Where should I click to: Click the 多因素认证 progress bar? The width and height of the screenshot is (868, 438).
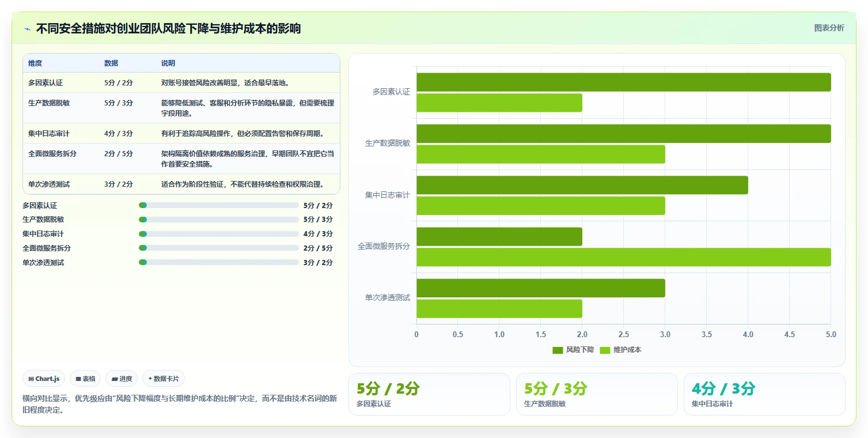(219, 205)
